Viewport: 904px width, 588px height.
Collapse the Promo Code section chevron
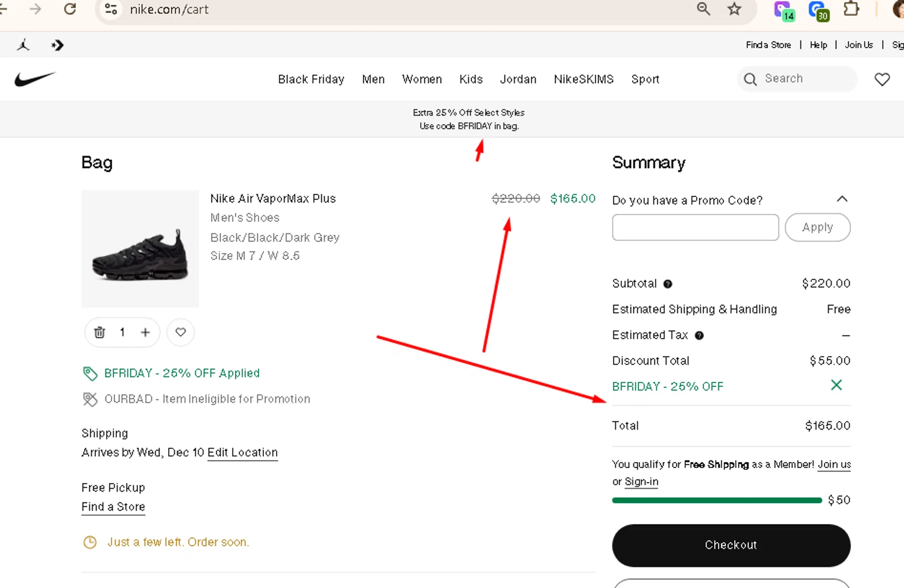point(843,199)
